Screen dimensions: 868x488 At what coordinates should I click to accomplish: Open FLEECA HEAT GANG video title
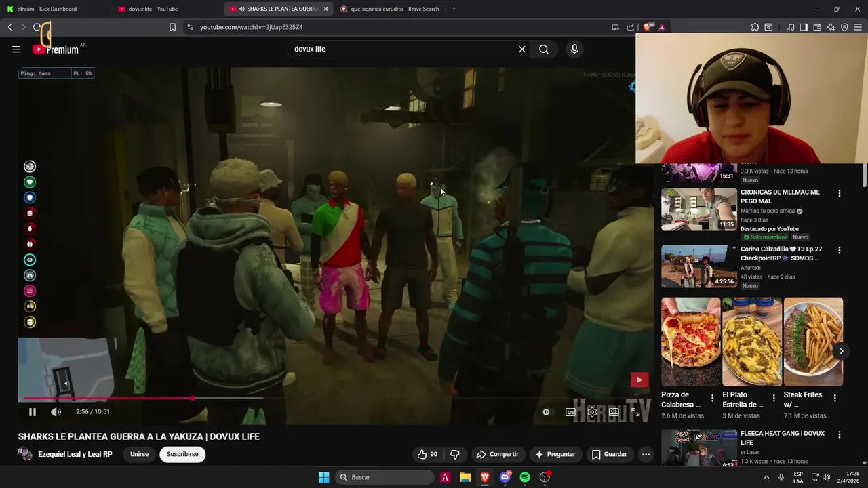[783, 438]
